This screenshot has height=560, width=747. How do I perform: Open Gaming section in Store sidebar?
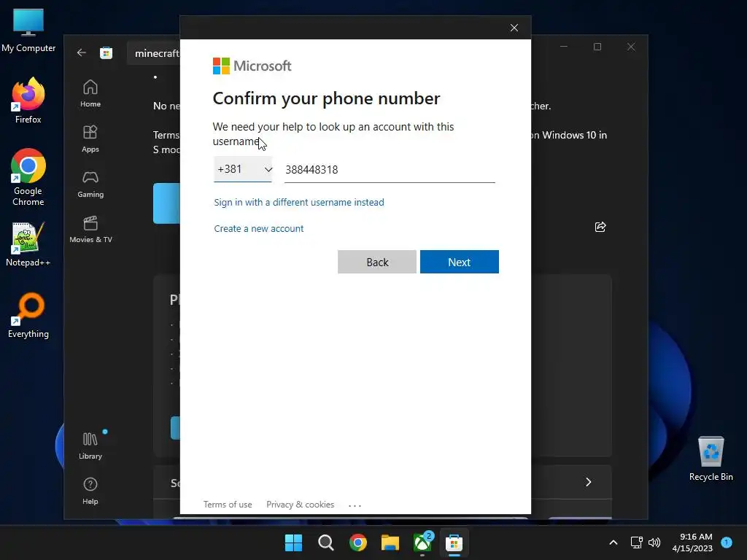click(90, 184)
